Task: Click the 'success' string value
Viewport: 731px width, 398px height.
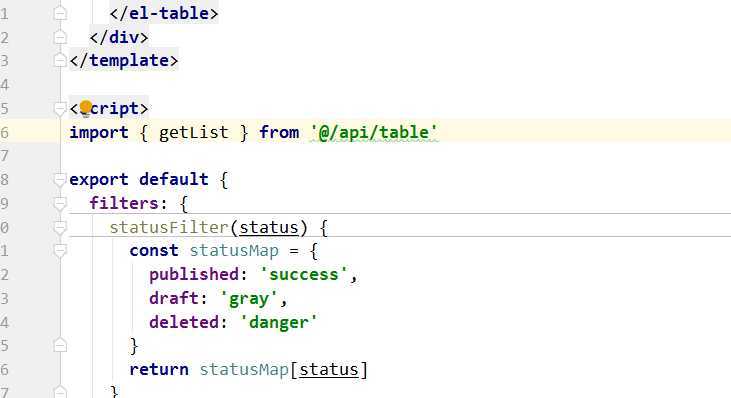Action: point(303,274)
